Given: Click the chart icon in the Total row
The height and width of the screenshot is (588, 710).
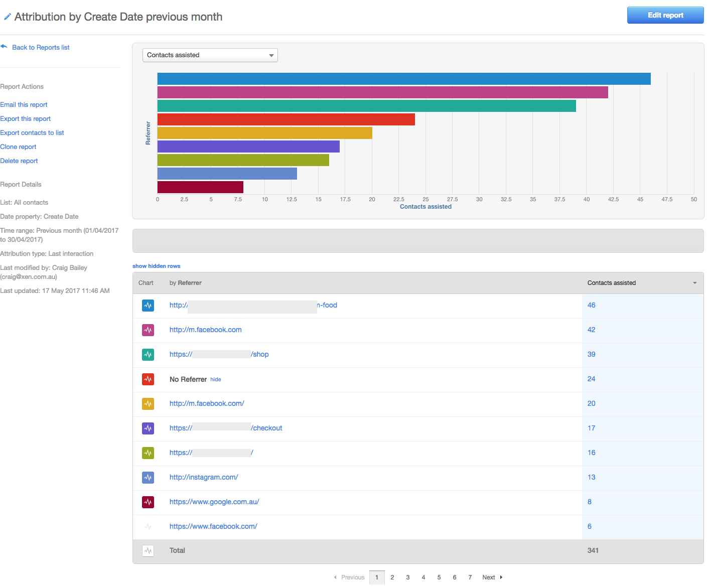Looking at the screenshot, I should click(x=148, y=551).
